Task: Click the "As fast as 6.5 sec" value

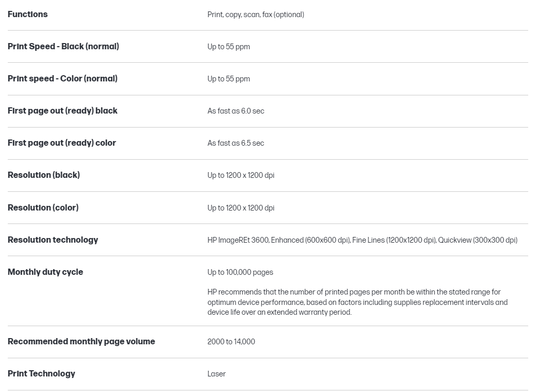Action: click(236, 143)
